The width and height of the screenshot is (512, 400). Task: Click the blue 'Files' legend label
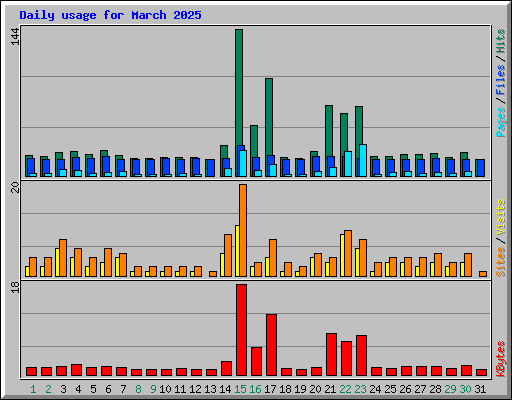501,80
